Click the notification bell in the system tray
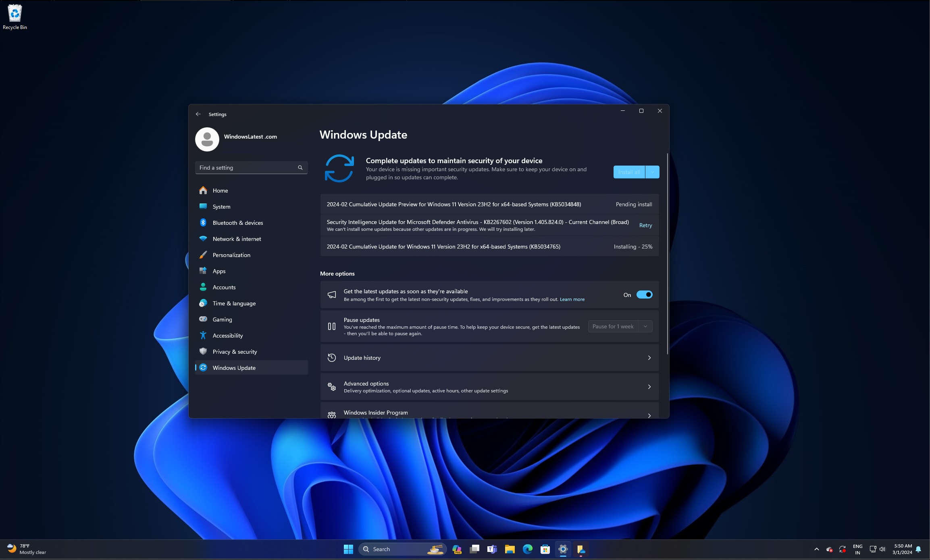 click(918, 549)
